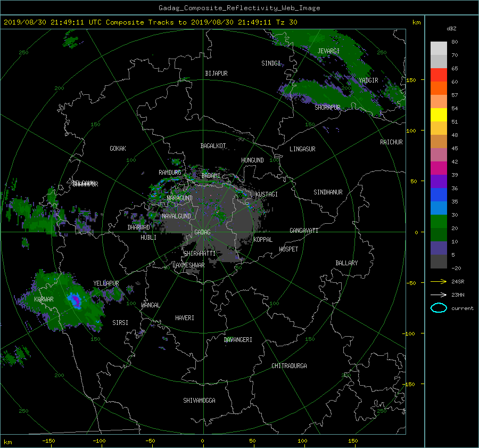Click the GOKAK city label
Screen dimensions: 479x448
pos(118,148)
